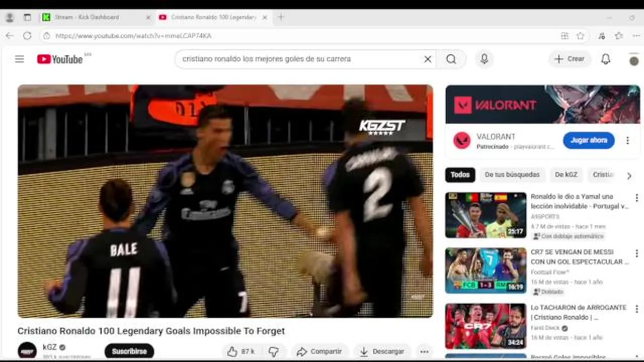Go to YouTube home via logo

[x=60, y=59]
